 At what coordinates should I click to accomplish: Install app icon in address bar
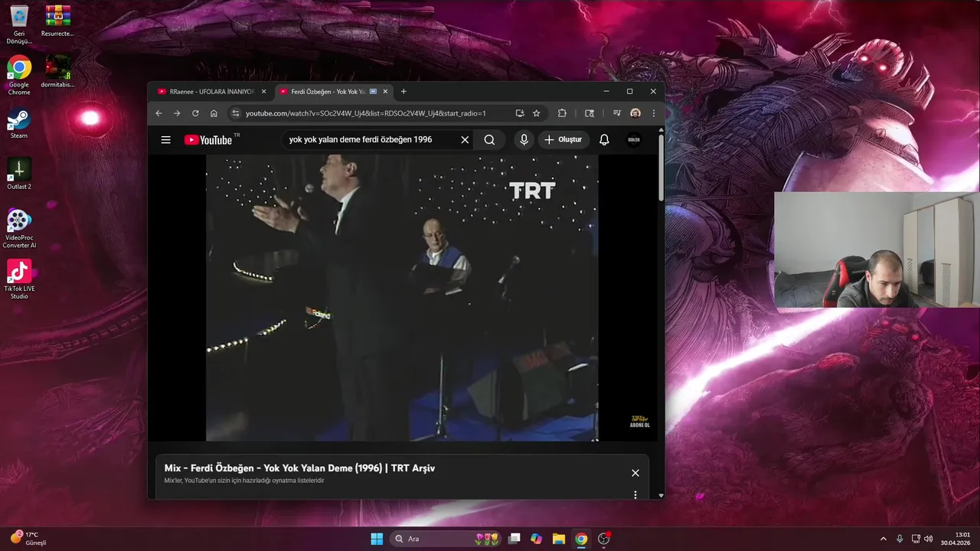click(x=520, y=113)
